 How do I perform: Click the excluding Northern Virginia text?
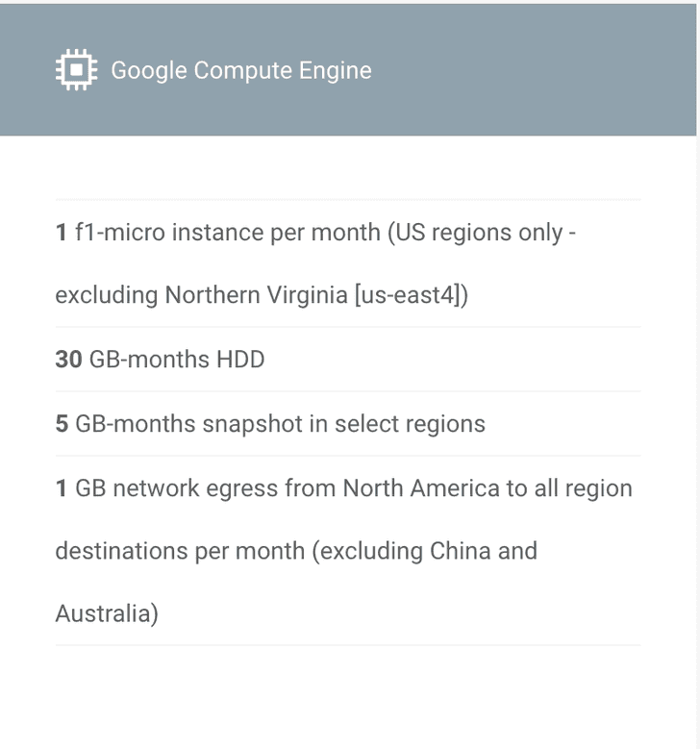(x=201, y=294)
